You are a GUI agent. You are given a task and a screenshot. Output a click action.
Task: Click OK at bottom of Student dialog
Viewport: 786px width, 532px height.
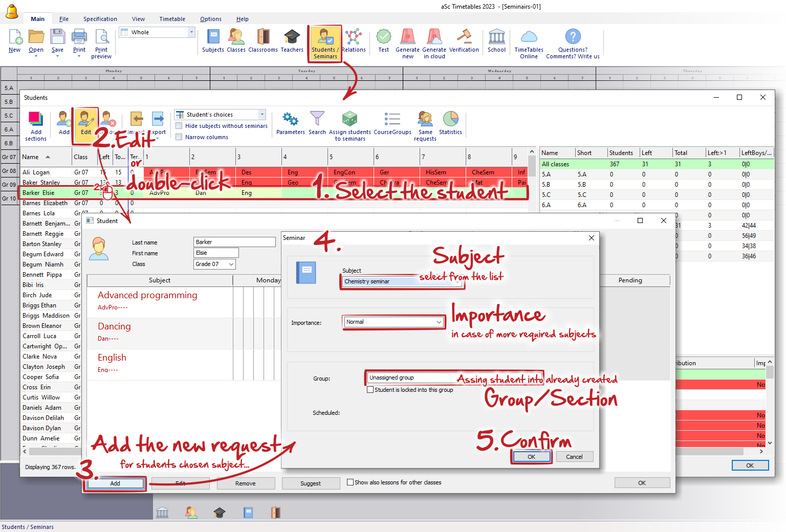pos(642,483)
